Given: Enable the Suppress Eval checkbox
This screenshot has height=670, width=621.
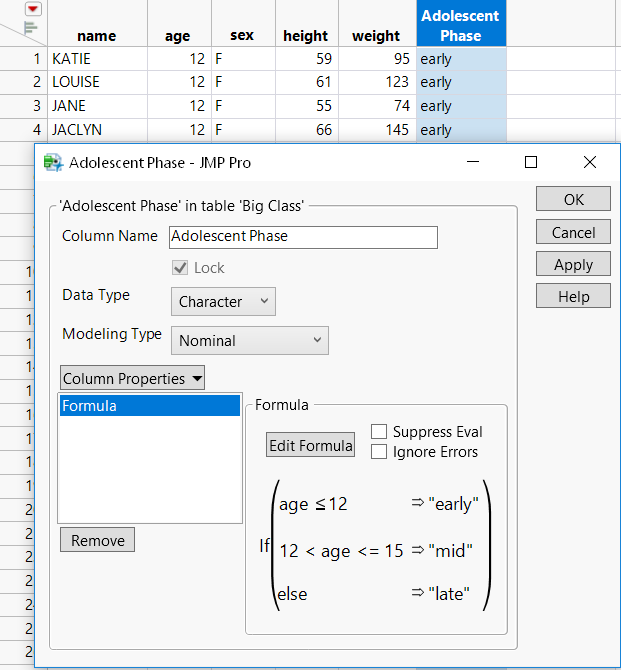Looking at the screenshot, I should [x=379, y=432].
